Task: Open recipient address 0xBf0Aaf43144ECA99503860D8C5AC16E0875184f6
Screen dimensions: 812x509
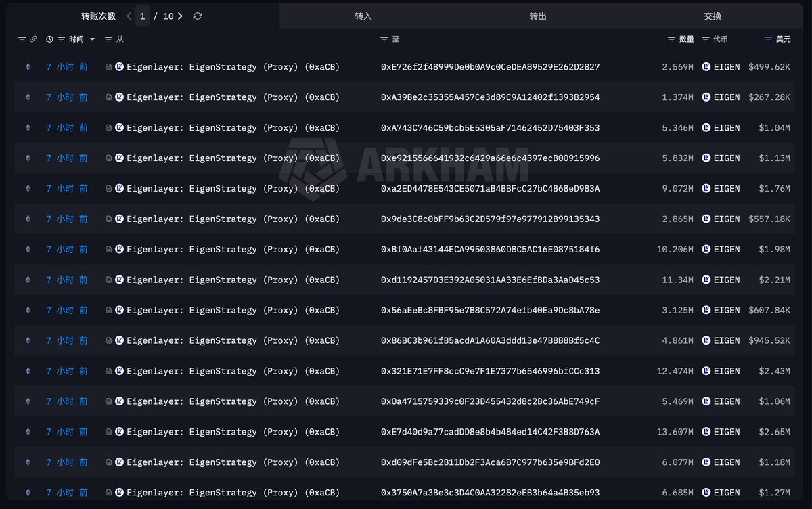Action: coord(491,250)
